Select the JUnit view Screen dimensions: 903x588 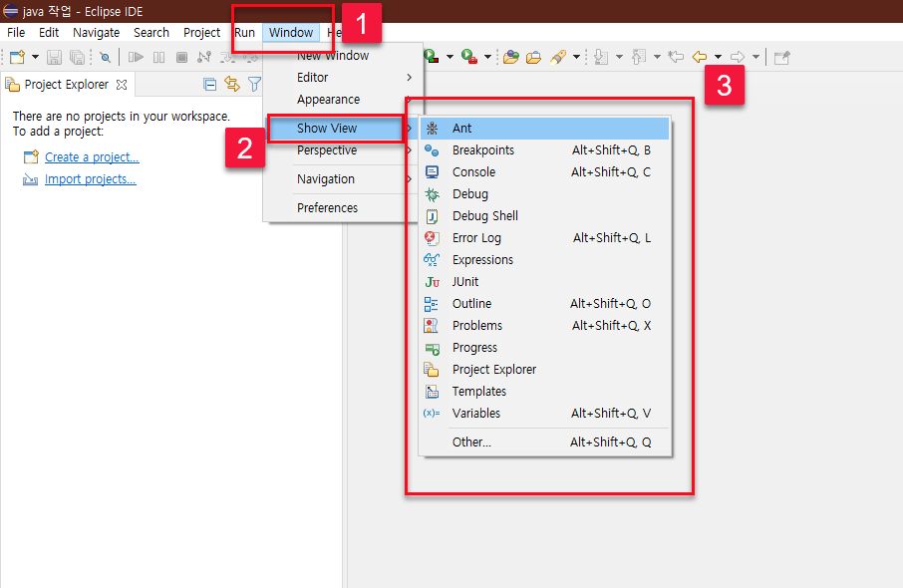tap(545, 282)
